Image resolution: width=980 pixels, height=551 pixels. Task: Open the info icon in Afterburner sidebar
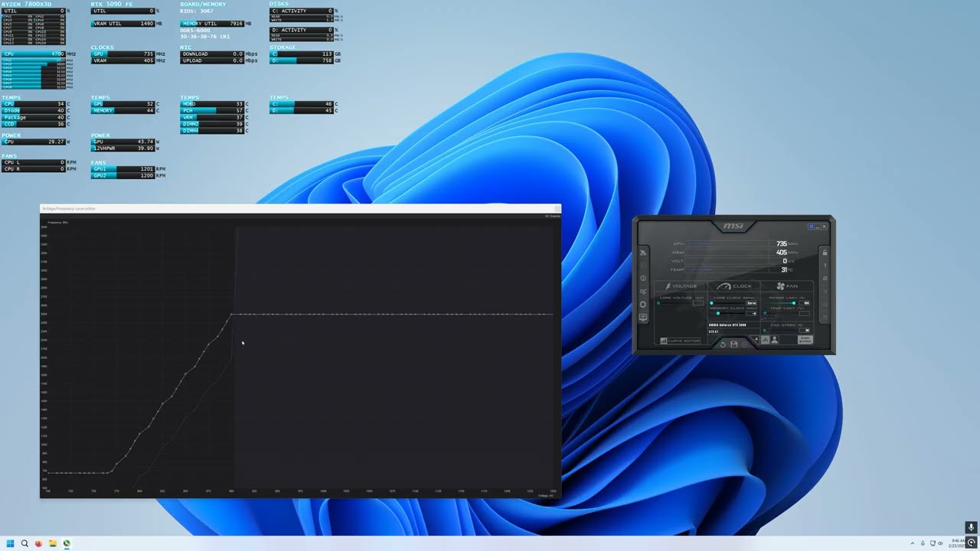click(x=643, y=278)
